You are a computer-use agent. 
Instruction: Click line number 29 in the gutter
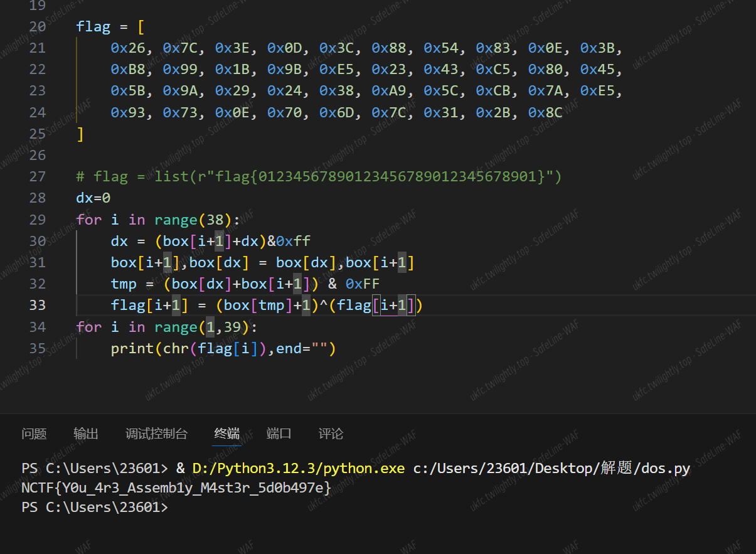[38, 220]
